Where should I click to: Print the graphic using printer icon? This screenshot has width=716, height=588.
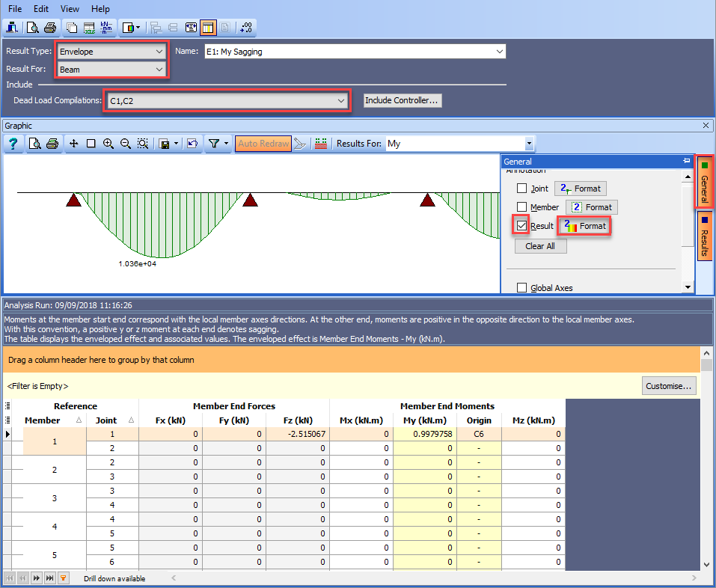(52, 144)
